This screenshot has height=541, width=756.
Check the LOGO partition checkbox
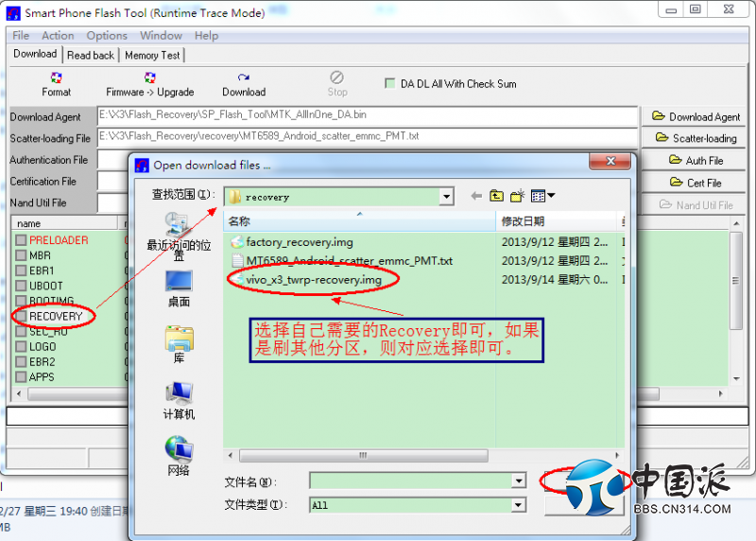point(21,346)
